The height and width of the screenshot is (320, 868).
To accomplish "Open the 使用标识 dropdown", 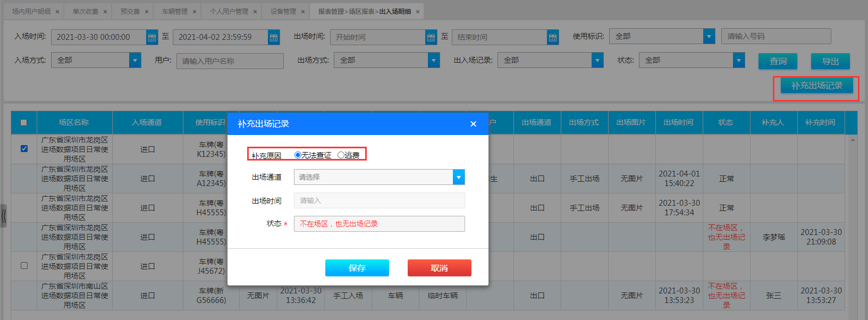I will click(x=709, y=36).
